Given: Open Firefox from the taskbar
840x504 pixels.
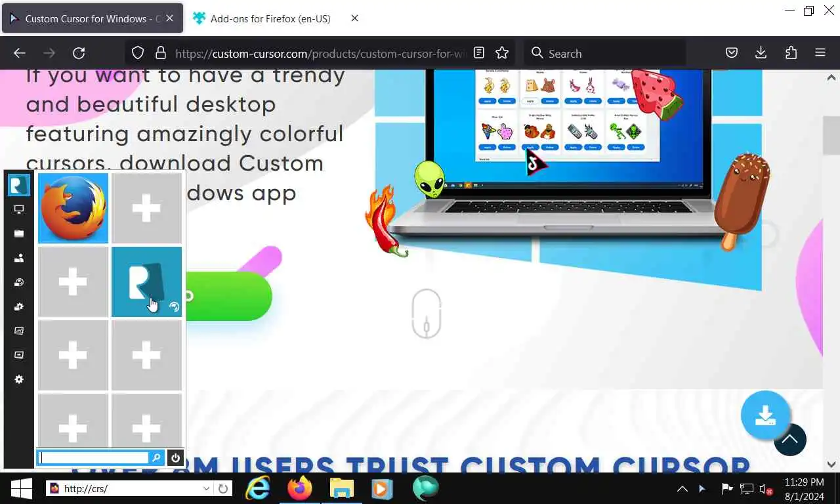Looking at the screenshot, I should pyautogui.click(x=301, y=488).
